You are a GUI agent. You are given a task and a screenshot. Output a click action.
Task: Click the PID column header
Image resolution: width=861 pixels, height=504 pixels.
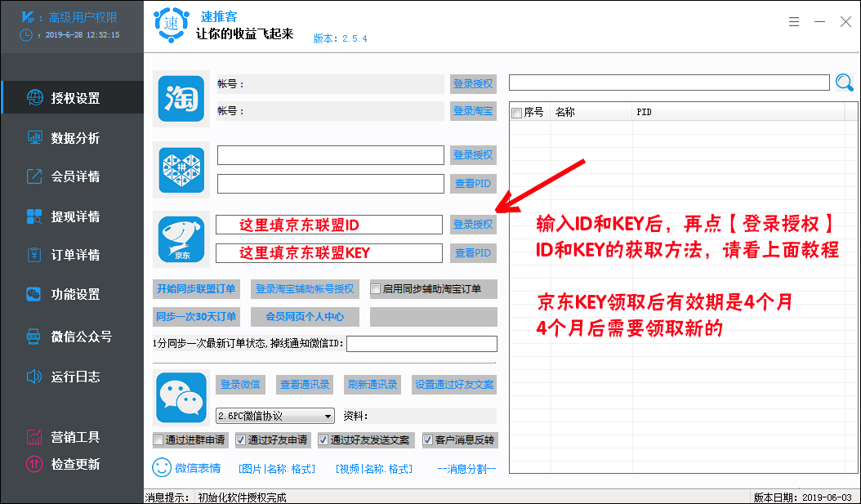[x=738, y=112]
